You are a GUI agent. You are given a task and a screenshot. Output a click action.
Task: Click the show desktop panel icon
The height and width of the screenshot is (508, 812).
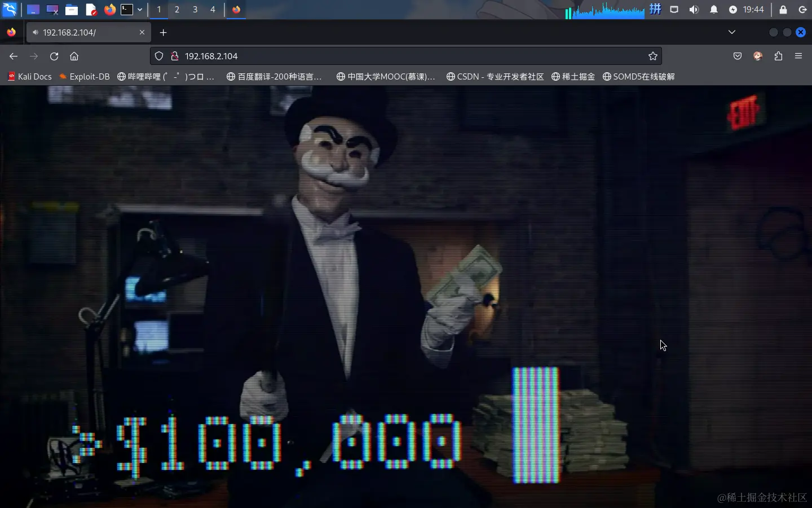[33, 10]
